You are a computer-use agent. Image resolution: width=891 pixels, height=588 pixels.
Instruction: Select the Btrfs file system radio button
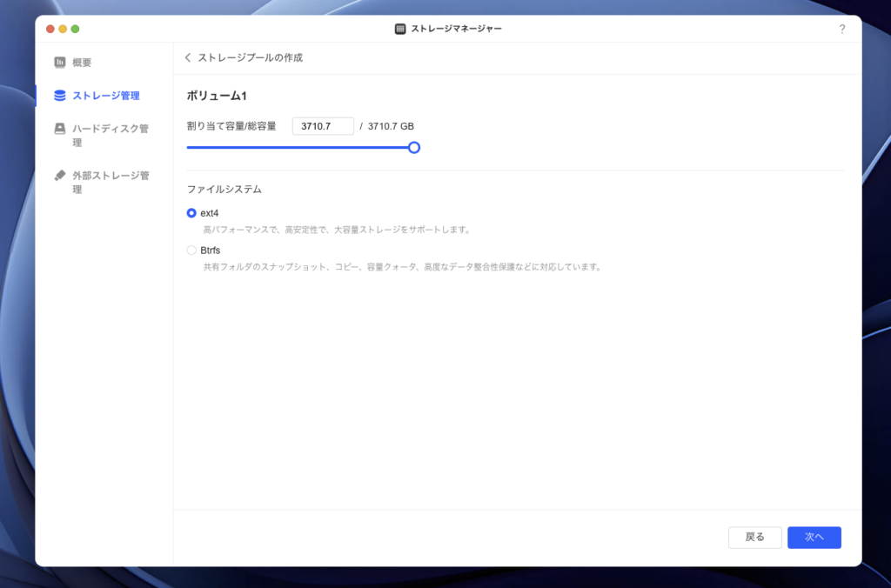(x=191, y=251)
